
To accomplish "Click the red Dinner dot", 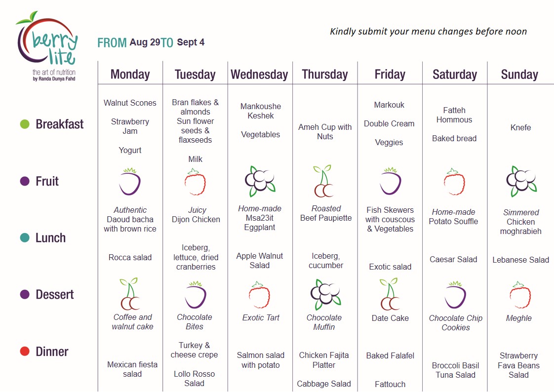I will [25, 352].
